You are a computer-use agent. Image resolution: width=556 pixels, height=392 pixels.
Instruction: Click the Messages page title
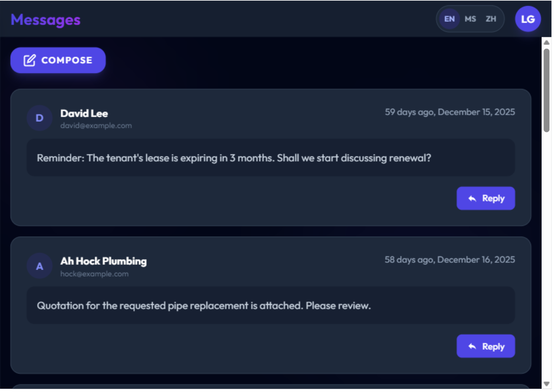point(45,20)
